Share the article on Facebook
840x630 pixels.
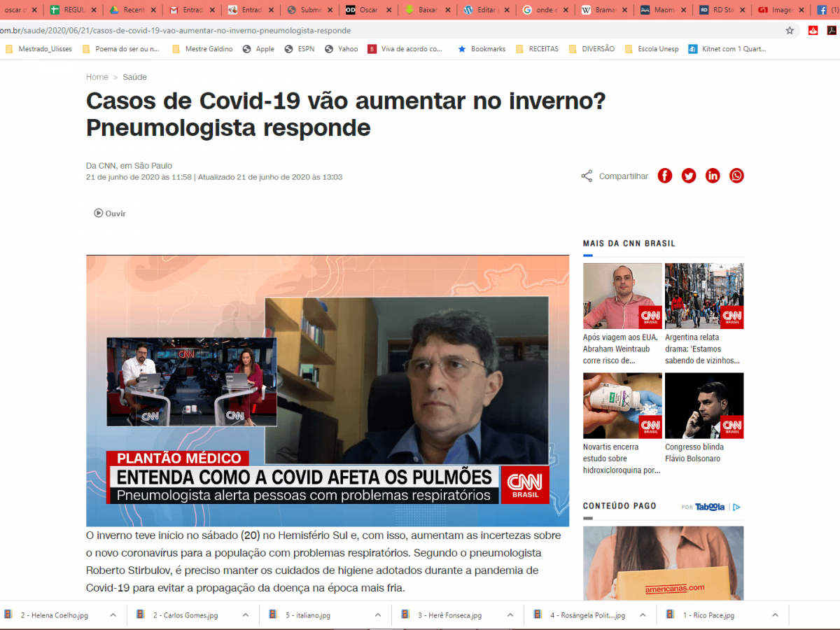665,176
